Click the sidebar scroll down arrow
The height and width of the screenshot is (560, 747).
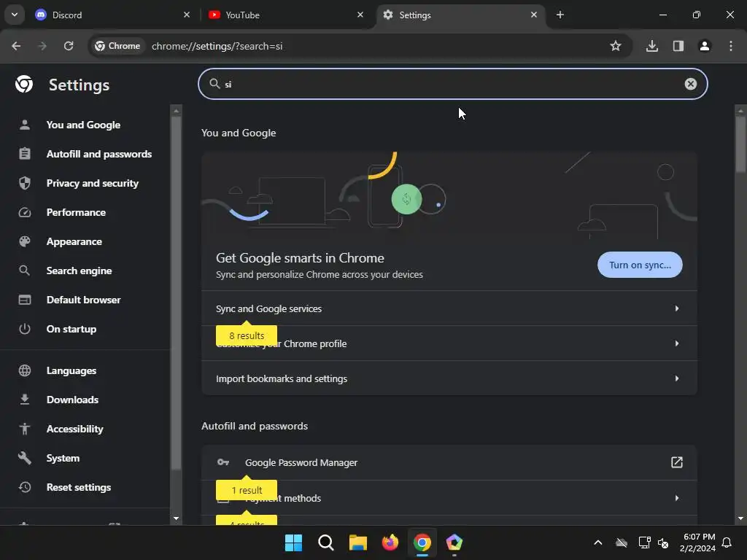(x=177, y=518)
